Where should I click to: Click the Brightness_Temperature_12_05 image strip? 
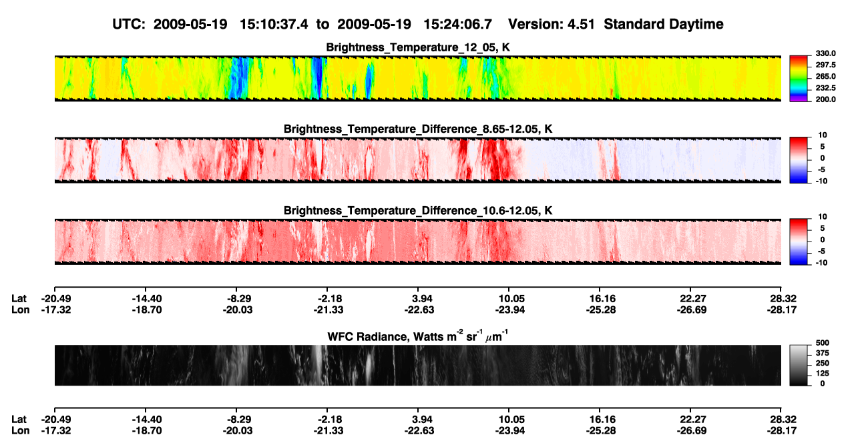[x=417, y=78]
